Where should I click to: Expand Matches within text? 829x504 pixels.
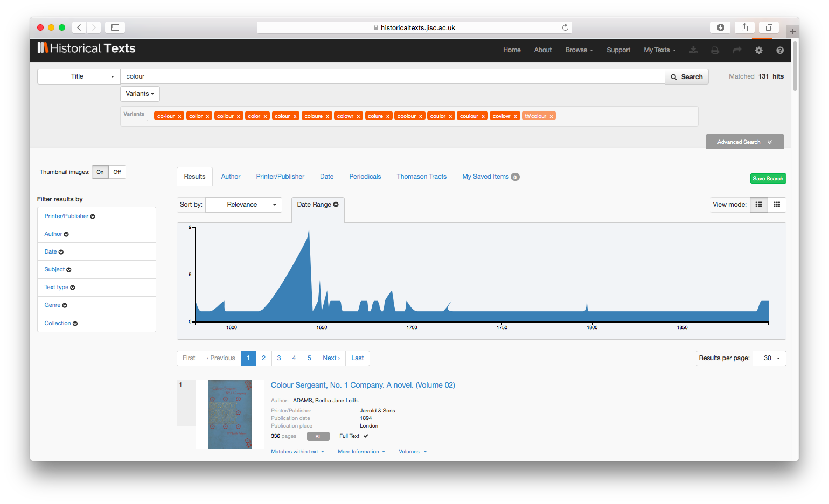coord(297,452)
